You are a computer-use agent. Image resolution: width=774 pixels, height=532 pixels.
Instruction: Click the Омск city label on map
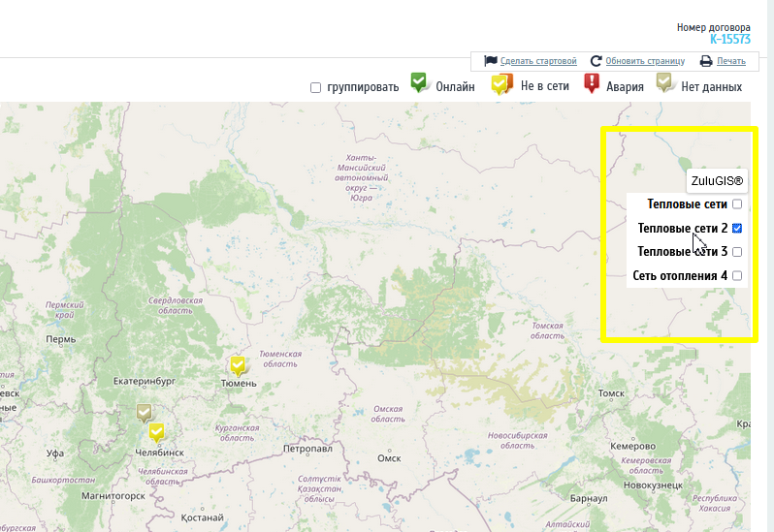point(389,457)
